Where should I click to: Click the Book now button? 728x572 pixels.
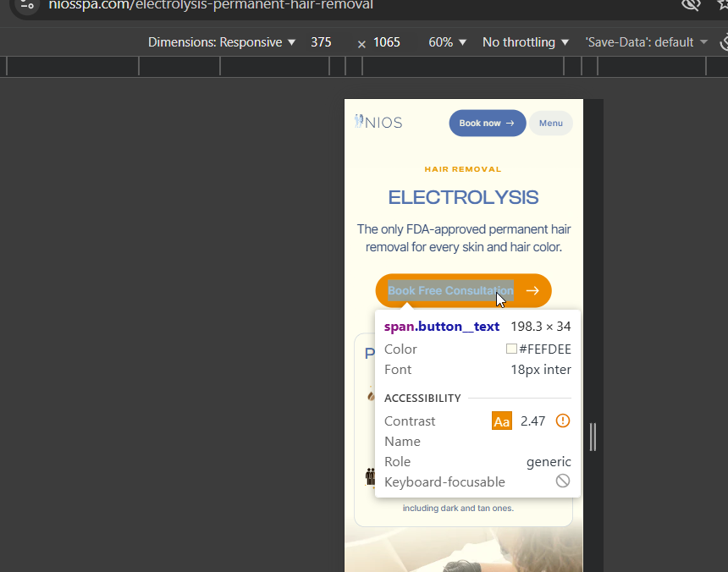tap(487, 123)
